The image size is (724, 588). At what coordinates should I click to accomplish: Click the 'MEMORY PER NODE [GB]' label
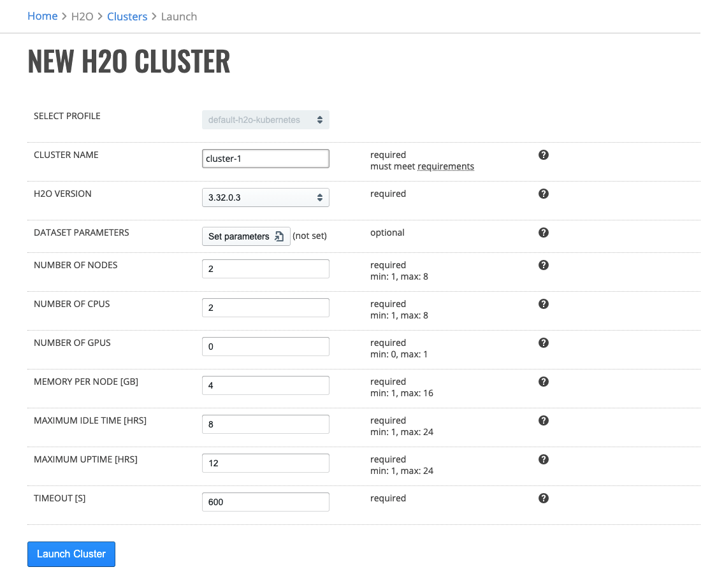coord(86,382)
